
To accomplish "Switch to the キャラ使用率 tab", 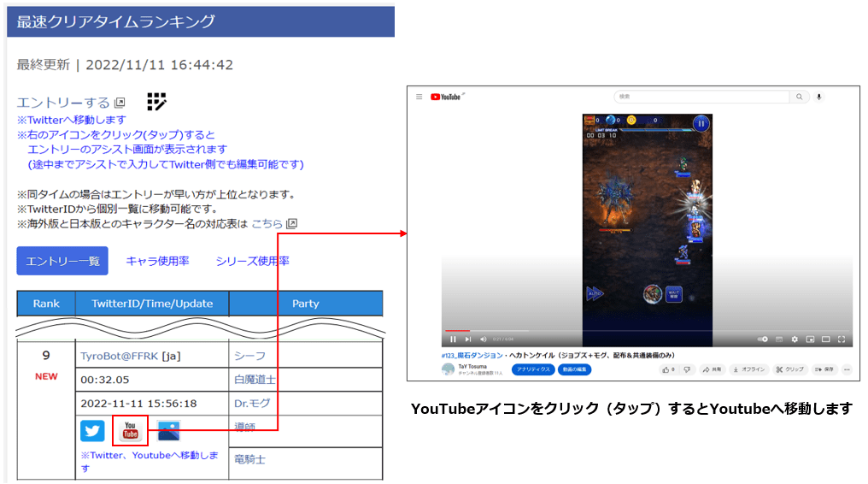I will [157, 261].
